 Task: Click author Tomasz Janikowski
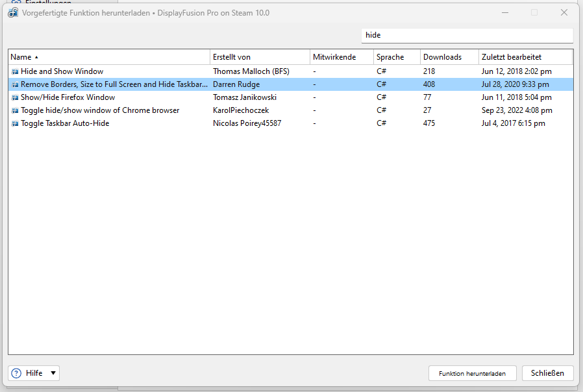245,97
